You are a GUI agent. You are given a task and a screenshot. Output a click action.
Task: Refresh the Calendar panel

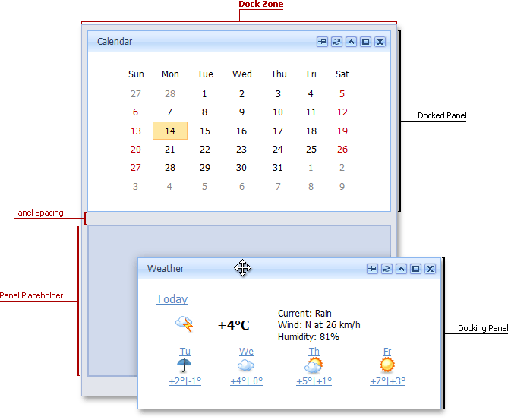(336, 42)
